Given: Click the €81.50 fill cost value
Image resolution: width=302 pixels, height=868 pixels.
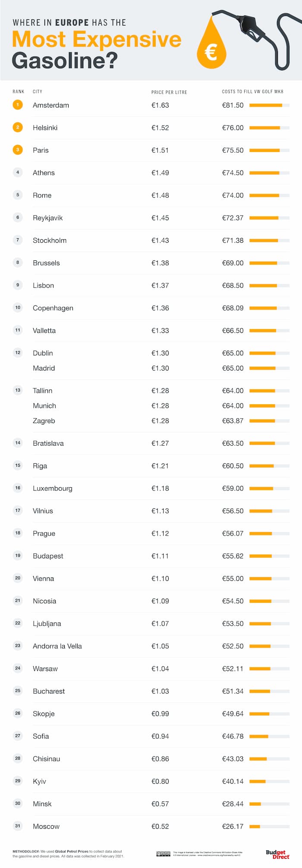Looking at the screenshot, I should tap(233, 105).
